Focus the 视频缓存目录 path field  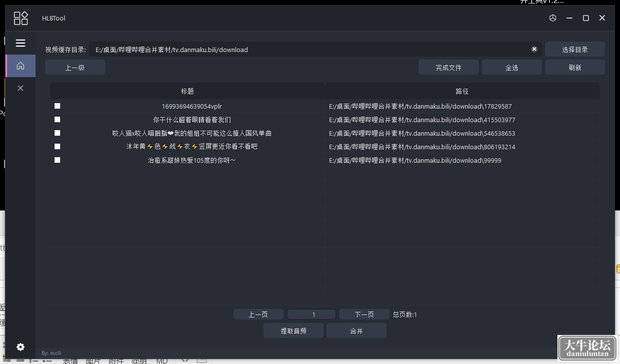coord(316,50)
